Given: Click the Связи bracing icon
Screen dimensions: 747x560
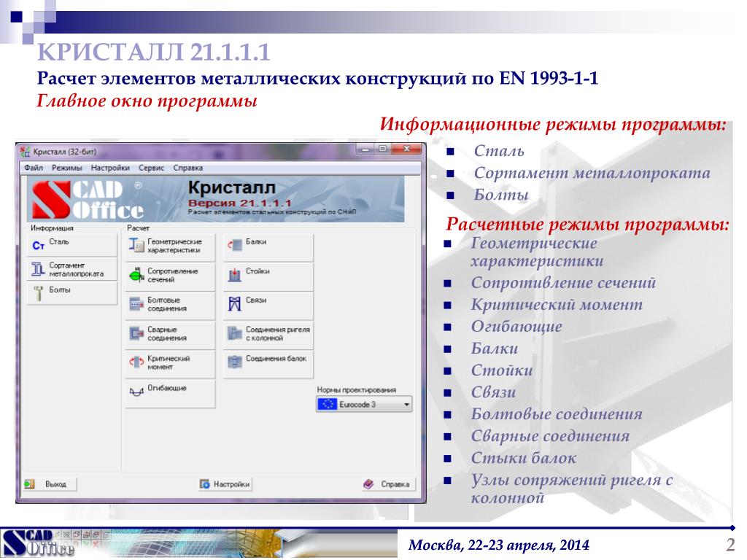Looking at the screenshot, I should (234, 304).
